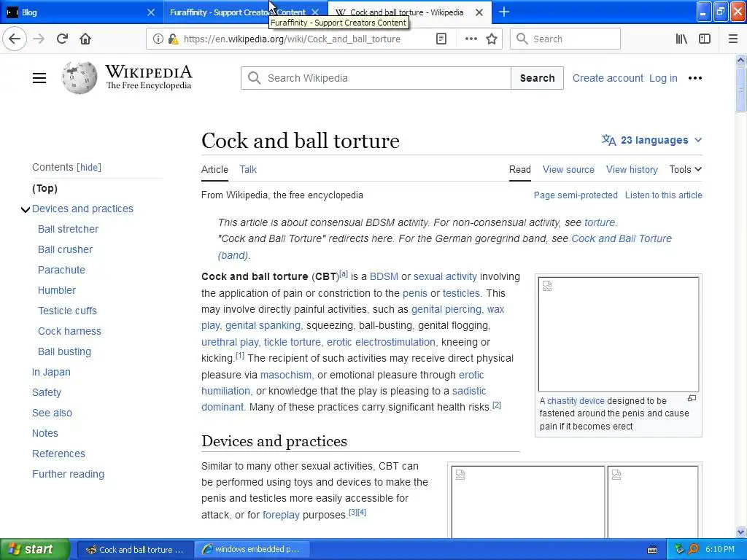
Task: Follow the footnote [2] reference
Action: 496,405
